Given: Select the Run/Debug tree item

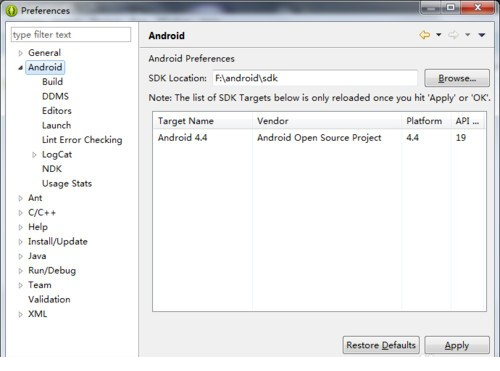Looking at the screenshot, I should point(52,270).
